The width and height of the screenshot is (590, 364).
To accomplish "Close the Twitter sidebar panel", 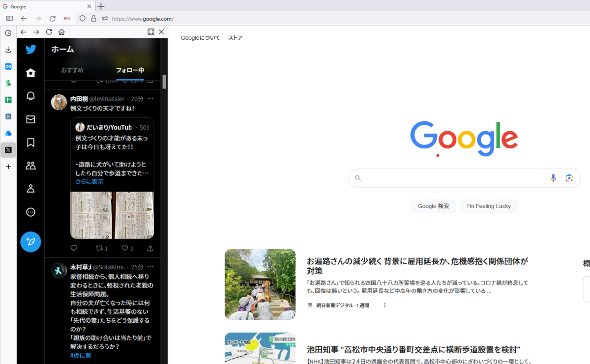I will [x=161, y=32].
